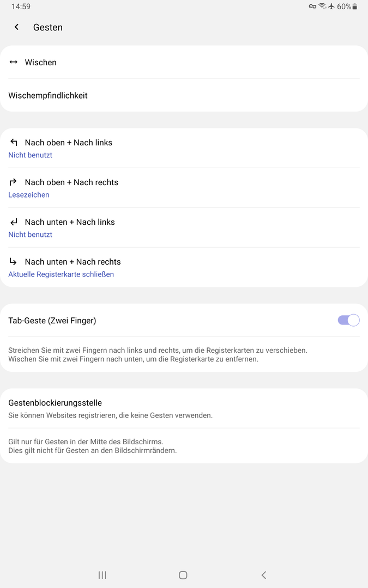
Task: Tap the horizontal swipe arrows icon
Action: 14,62
